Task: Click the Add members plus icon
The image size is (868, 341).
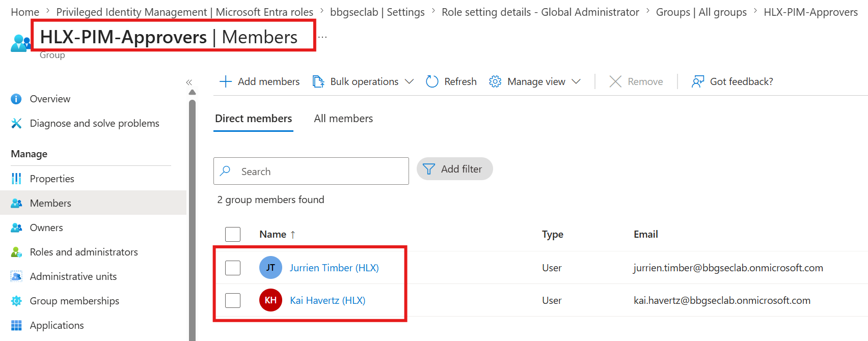Action: pos(226,81)
